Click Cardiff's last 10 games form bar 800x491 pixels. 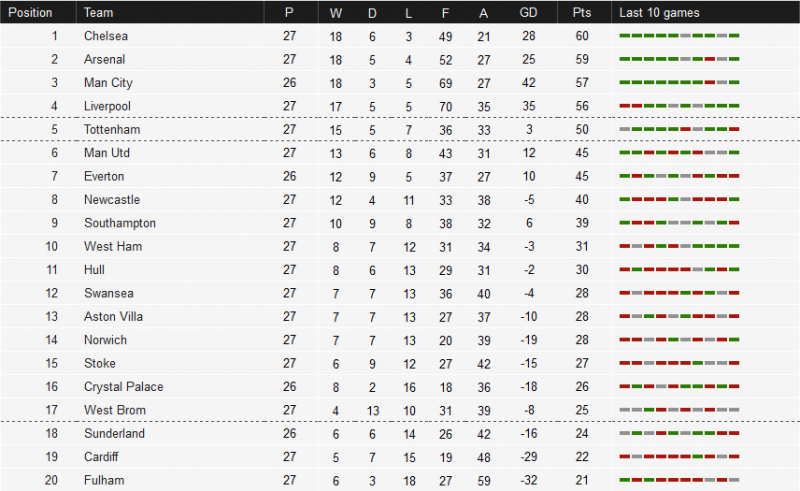click(x=679, y=456)
